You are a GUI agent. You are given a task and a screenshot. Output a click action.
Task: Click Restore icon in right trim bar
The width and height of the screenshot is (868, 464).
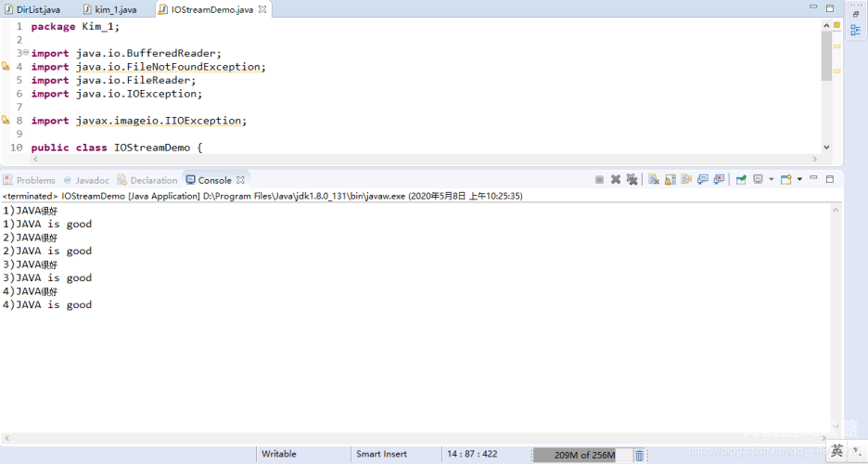point(856,15)
